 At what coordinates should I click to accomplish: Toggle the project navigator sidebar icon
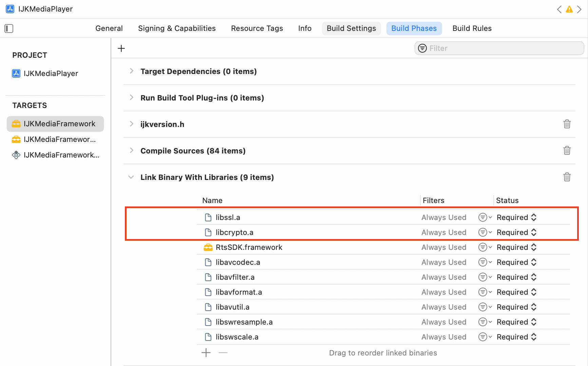pyautogui.click(x=9, y=29)
